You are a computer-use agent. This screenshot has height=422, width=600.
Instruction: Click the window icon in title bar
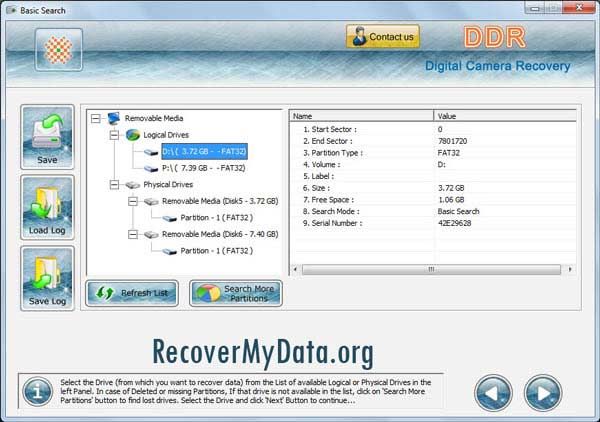(x=11, y=10)
